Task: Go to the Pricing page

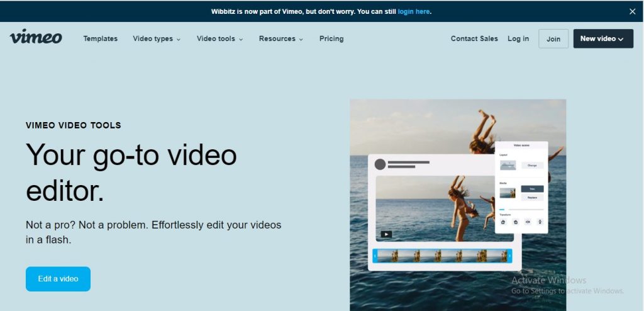Action: click(x=331, y=38)
